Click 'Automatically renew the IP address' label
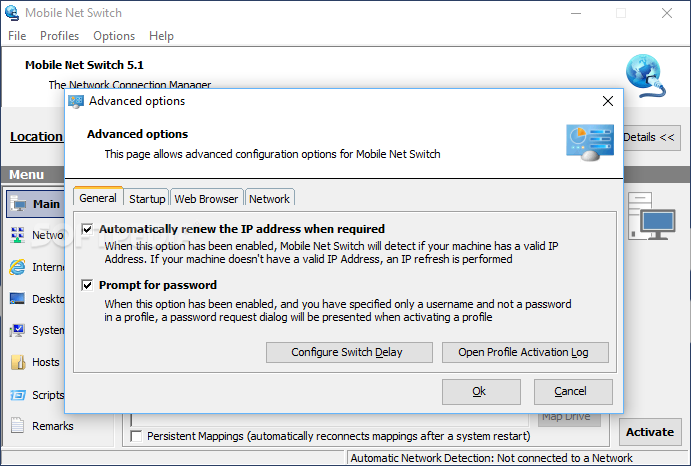The height and width of the screenshot is (466, 691). coord(242,229)
